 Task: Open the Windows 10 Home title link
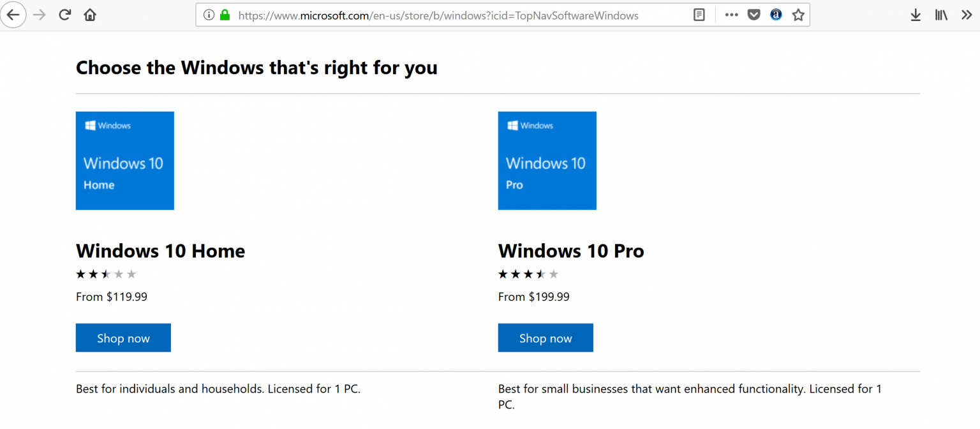click(160, 251)
